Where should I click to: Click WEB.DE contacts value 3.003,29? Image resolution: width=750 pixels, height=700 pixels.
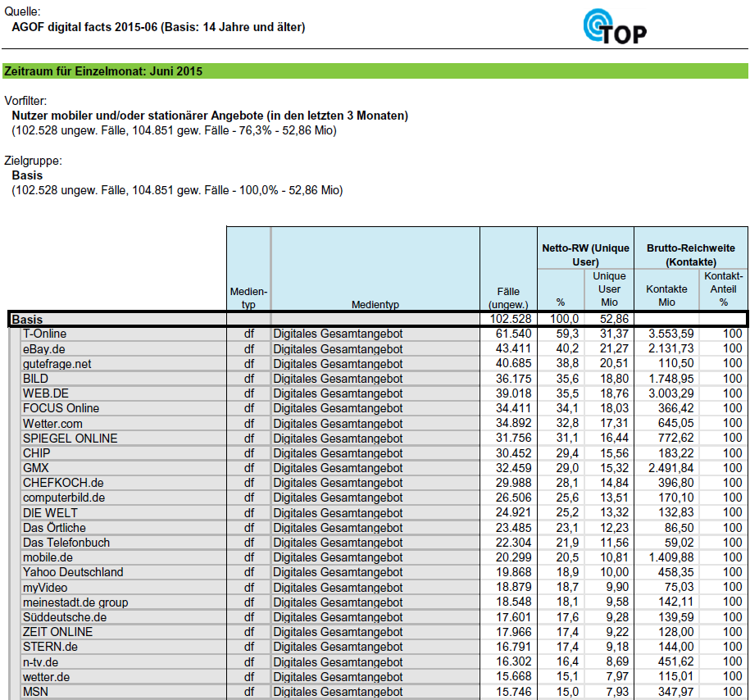tap(671, 393)
